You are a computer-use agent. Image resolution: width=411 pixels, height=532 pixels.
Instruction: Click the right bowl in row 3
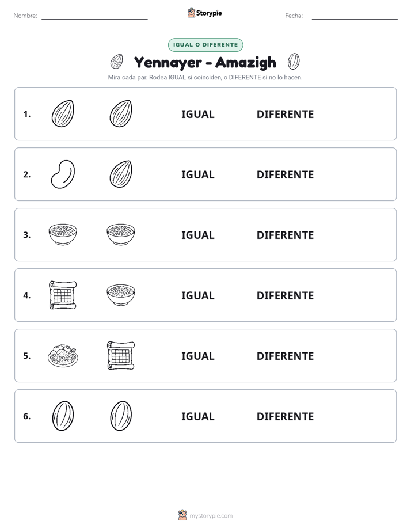[121, 234]
